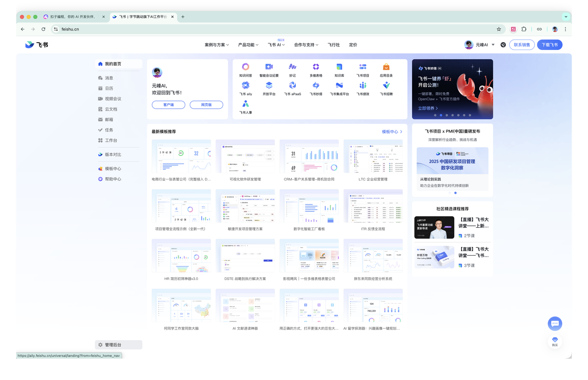The width and height of the screenshot is (588, 380).
Task: Open the 定价 nav item
Action: coord(353,45)
